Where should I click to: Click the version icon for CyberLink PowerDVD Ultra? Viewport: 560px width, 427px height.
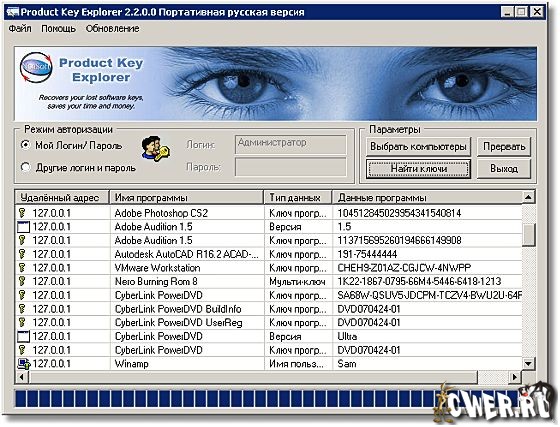[x=23, y=337]
